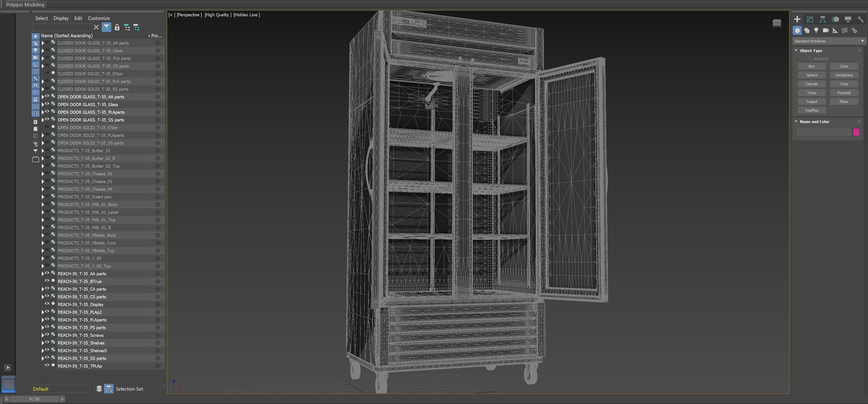868x404 pixels.
Task: Open the magenta object color swatch
Action: click(856, 132)
